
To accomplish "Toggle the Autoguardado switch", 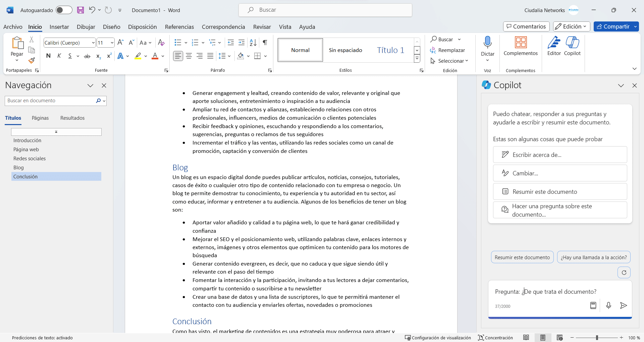I will (64, 10).
